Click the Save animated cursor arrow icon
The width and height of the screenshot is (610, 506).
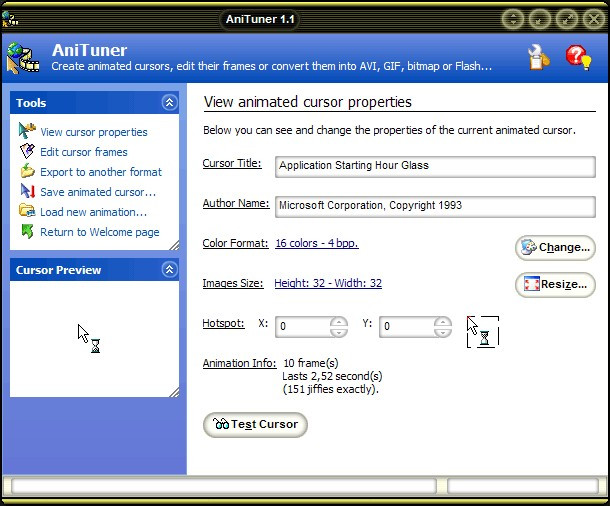[x=28, y=191]
